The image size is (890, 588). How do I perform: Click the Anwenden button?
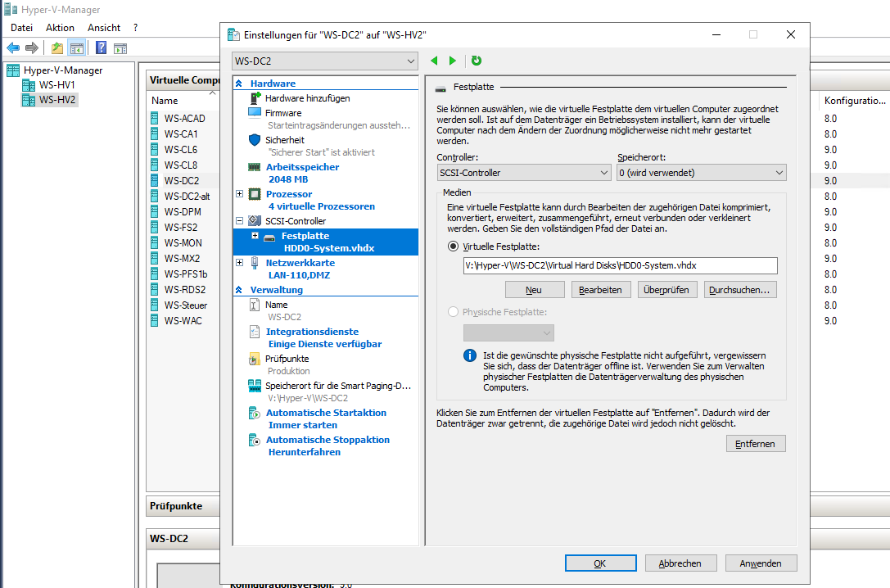[x=761, y=563]
